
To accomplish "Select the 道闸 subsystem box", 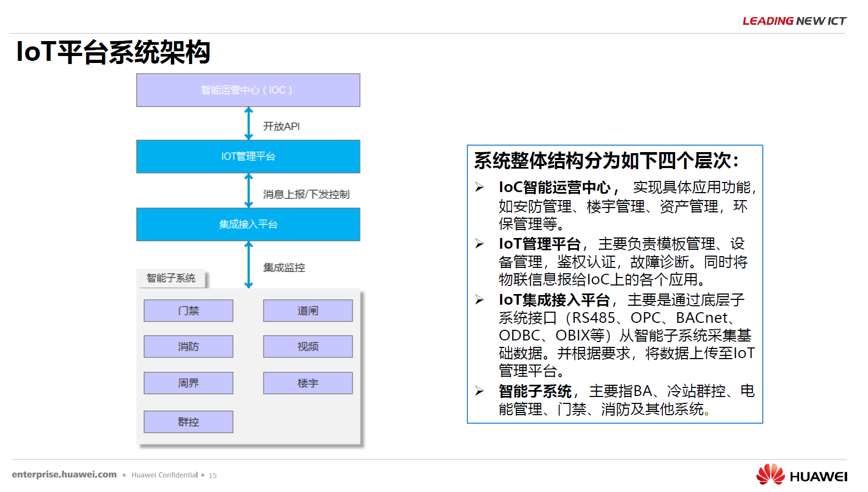I will [308, 311].
